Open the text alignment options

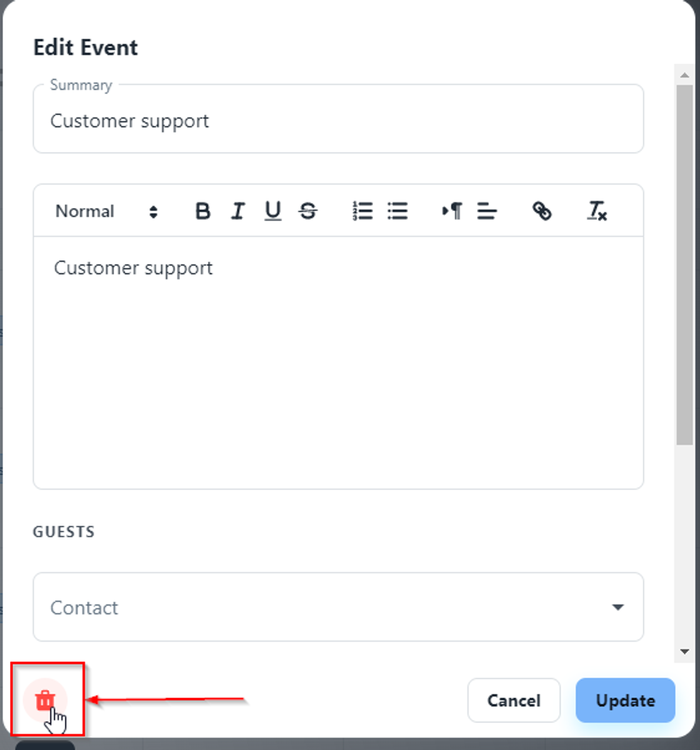coord(487,211)
